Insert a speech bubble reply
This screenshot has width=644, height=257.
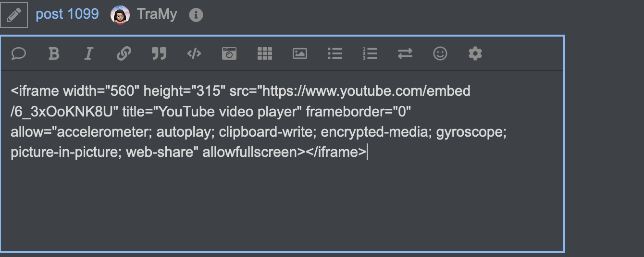pyautogui.click(x=19, y=53)
